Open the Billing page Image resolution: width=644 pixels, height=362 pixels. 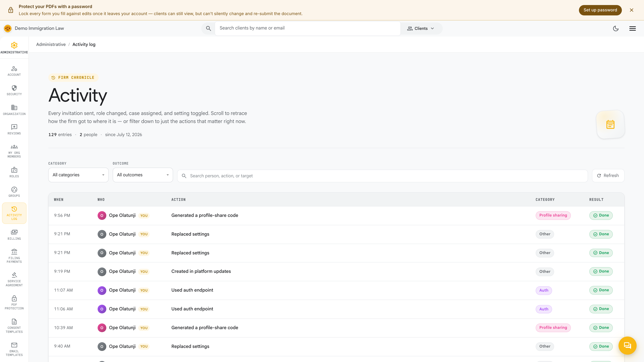click(x=14, y=235)
